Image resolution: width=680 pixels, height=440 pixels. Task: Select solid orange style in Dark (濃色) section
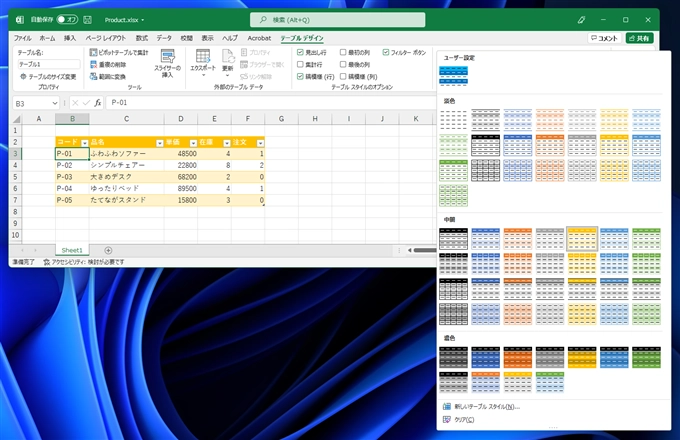pyautogui.click(x=517, y=357)
